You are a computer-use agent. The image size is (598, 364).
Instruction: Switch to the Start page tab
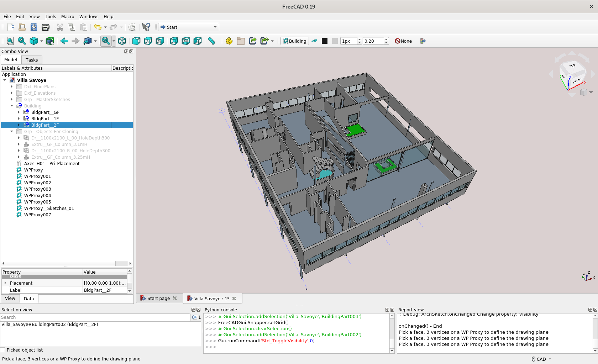point(158,299)
